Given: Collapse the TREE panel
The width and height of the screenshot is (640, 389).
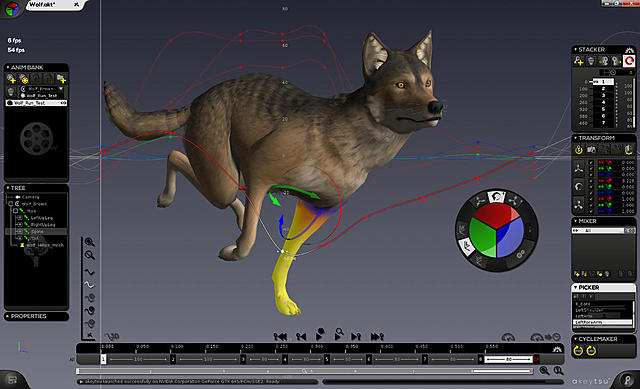Looking at the screenshot, I should (x=8, y=188).
